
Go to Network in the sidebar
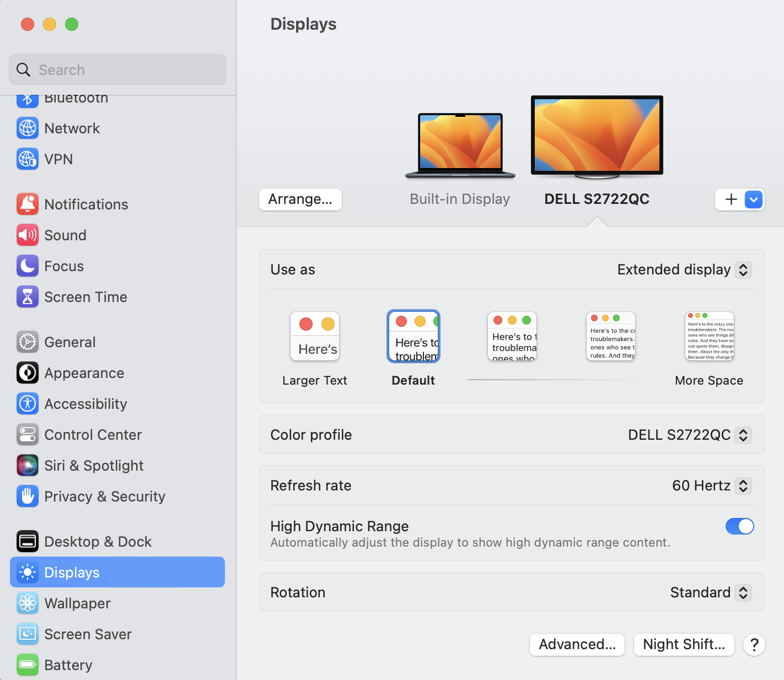pyautogui.click(x=117, y=128)
